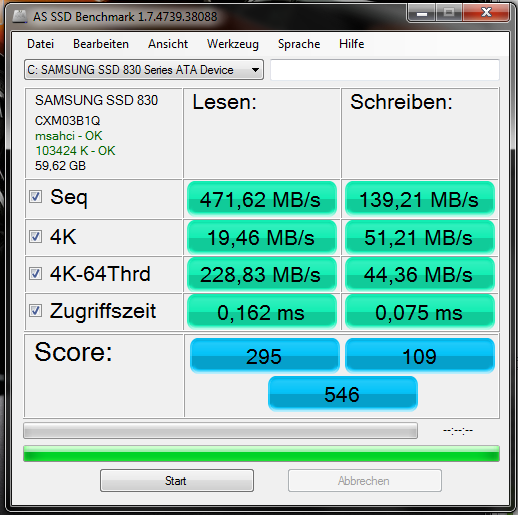Click the Abbrechen button
Screen dimensions: 518x515
tap(365, 480)
